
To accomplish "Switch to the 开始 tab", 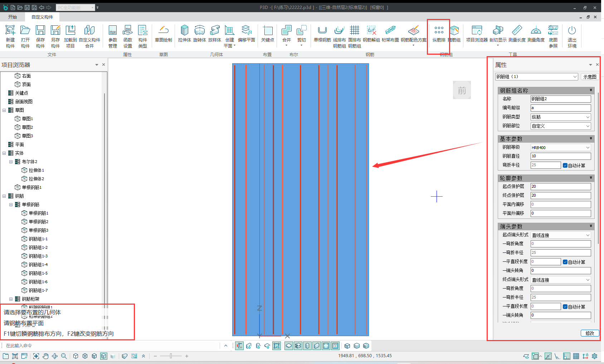I will click(x=13, y=17).
